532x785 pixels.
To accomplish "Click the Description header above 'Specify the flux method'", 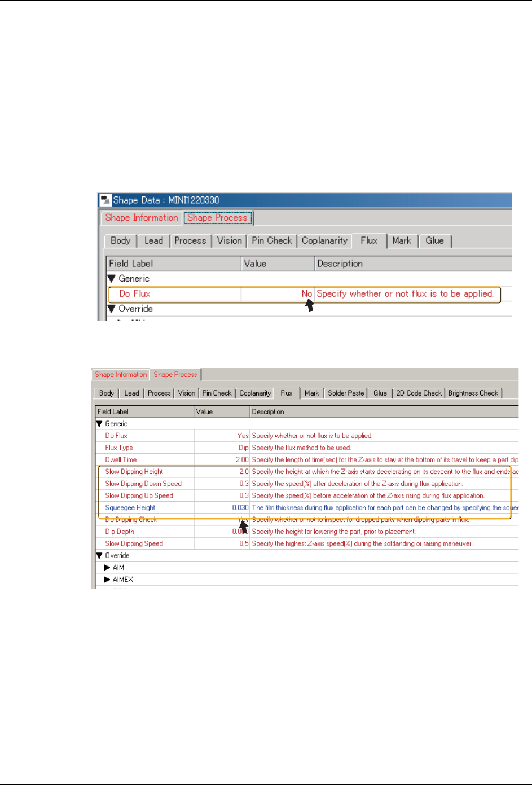I will [x=384, y=412].
